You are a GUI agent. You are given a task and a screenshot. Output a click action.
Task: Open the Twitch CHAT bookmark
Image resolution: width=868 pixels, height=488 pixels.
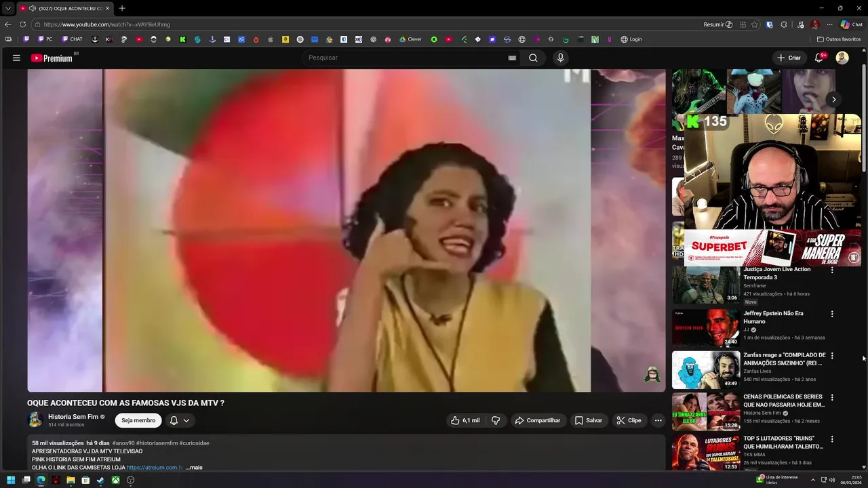pyautogui.click(x=73, y=39)
